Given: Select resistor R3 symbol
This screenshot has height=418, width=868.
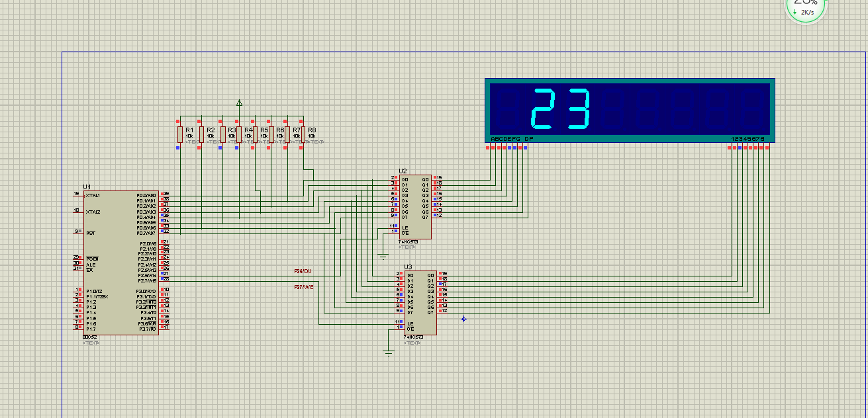Looking at the screenshot, I should click(223, 135).
